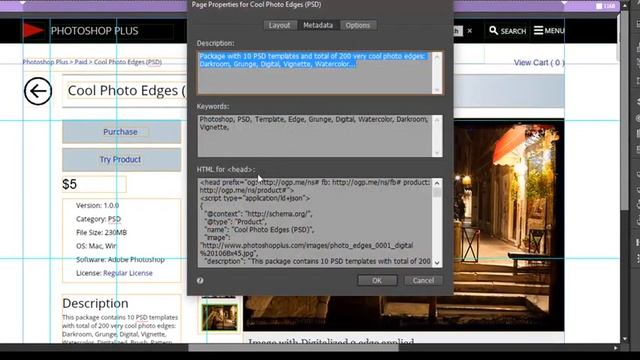The width and height of the screenshot is (640, 360).
Task: Click 'Version: 1.0.0' text
Action: [x=98, y=205]
